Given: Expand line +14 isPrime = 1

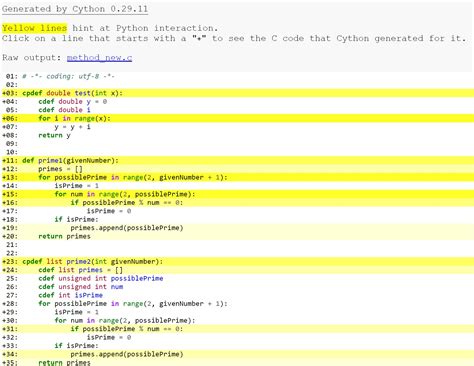Looking at the screenshot, I should 237,186.
